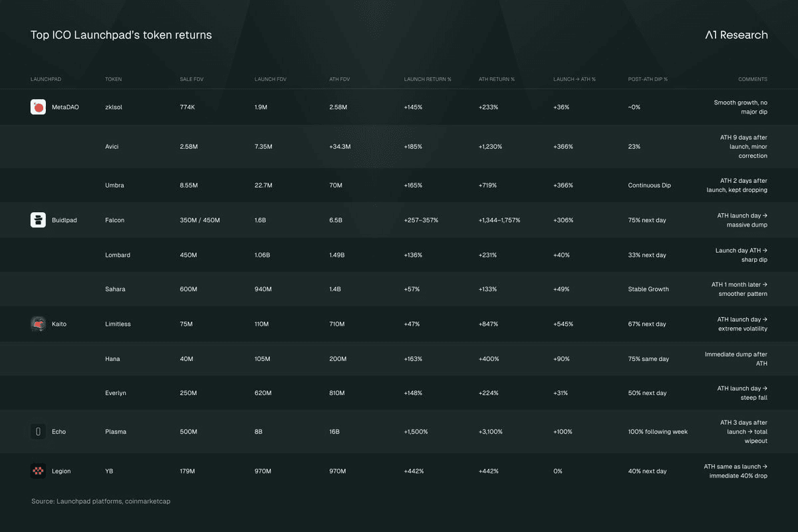Click the '100% following week' cell
Image resolution: width=798 pixels, height=532 pixels.
[x=658, y=432]
